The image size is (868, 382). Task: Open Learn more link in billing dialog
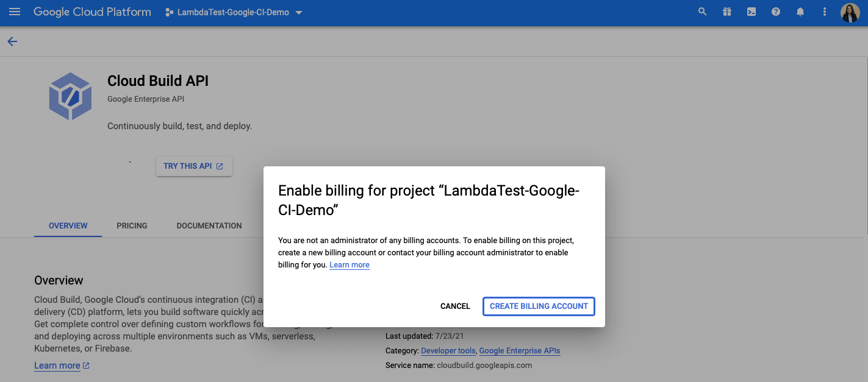[x=349, y=264]
